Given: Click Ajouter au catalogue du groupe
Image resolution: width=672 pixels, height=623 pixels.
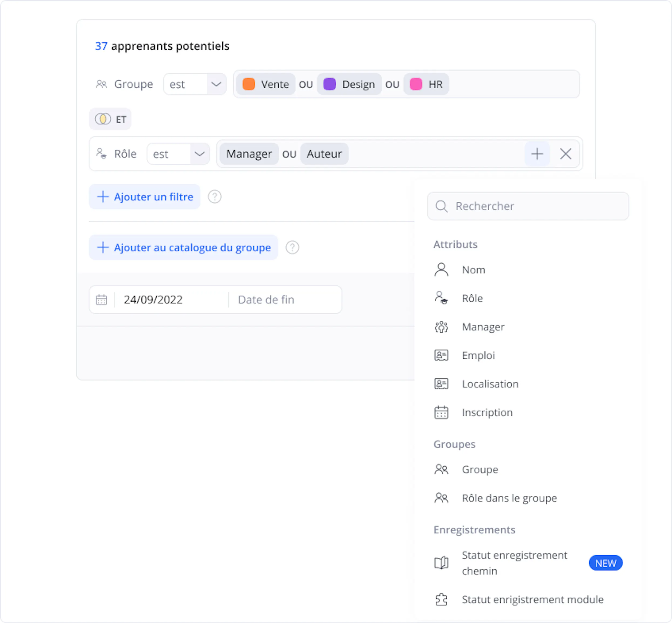Looking at the screenshot, I should [183, 247].
